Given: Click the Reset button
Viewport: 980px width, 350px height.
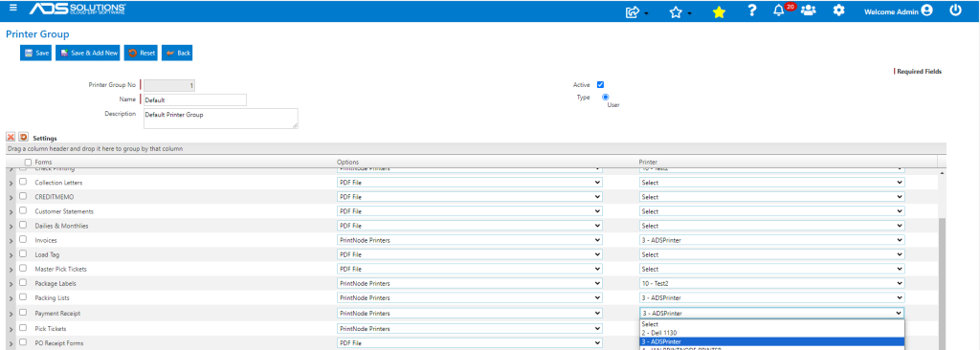Looking at the screenshot, I should [x=141, y=54].
